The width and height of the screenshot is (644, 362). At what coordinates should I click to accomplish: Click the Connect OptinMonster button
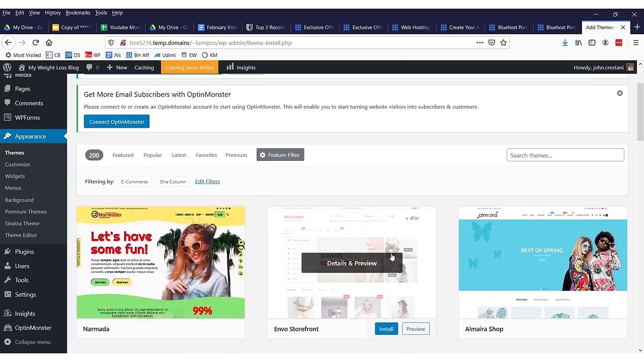pyautogui.click(x=117, y=122)
